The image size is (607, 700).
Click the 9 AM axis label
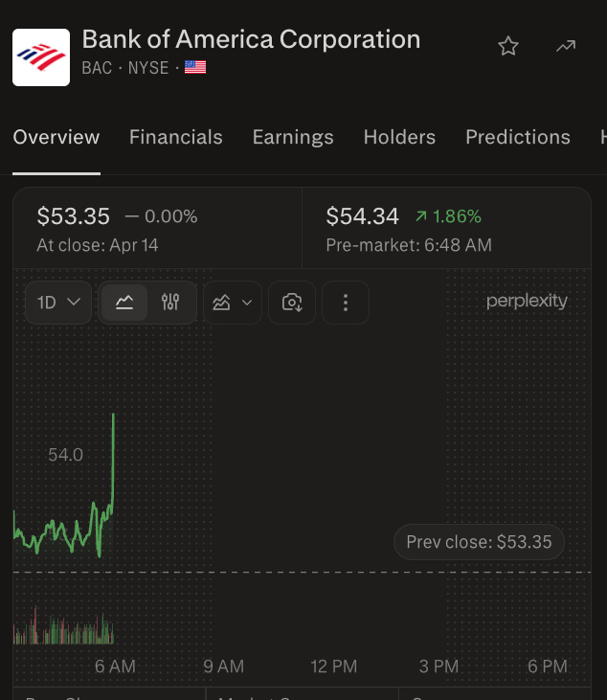click(224, 666)
